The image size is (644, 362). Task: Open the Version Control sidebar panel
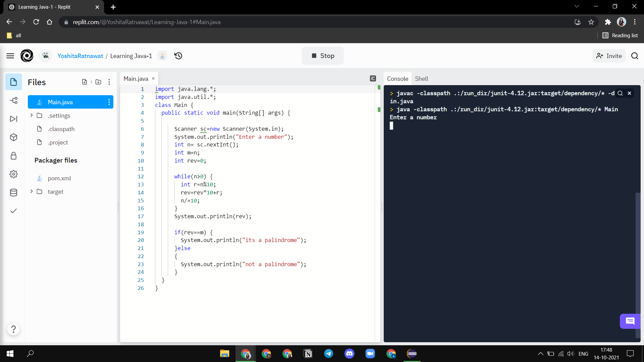pyautogui.click(x=13, y=100)
